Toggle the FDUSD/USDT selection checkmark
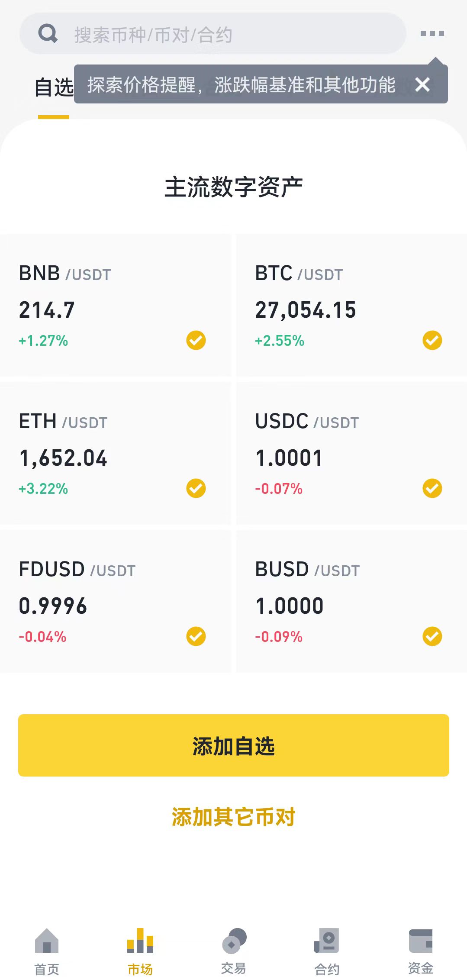 pyautogui.click(x=196, y=636)
